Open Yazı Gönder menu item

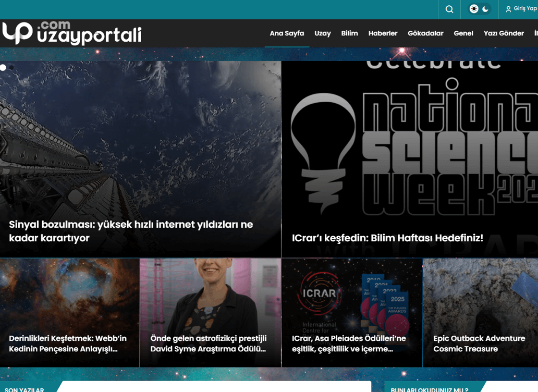[x=504, y=33]
